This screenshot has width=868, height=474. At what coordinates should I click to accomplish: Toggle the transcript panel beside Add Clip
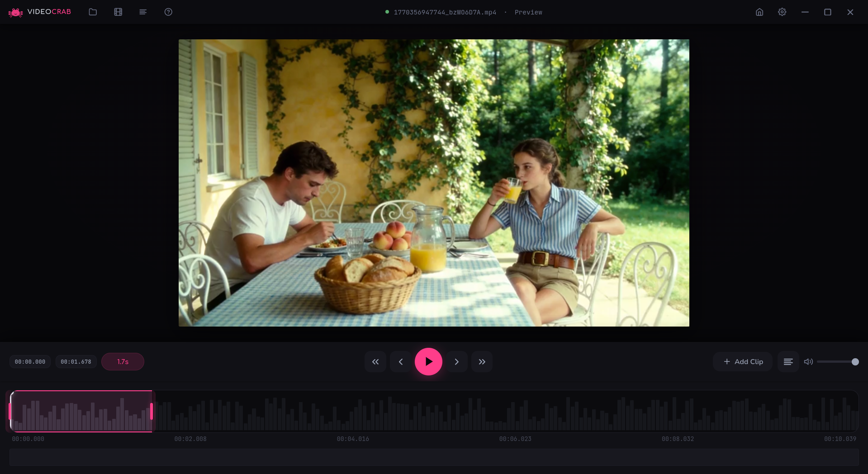pos(788,361)
